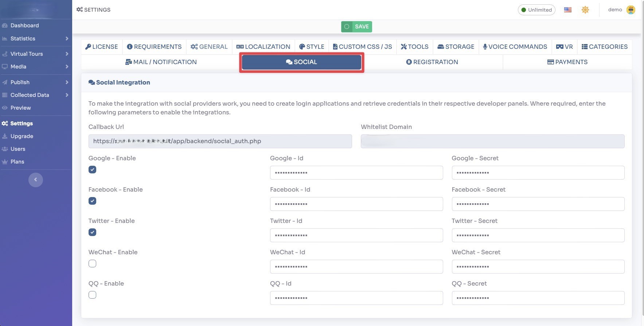Image resolution: width=644 pixels, height=326 pixels.
Task: Click the Media monitor icon in sidebar
Action: tap(5, 67)
